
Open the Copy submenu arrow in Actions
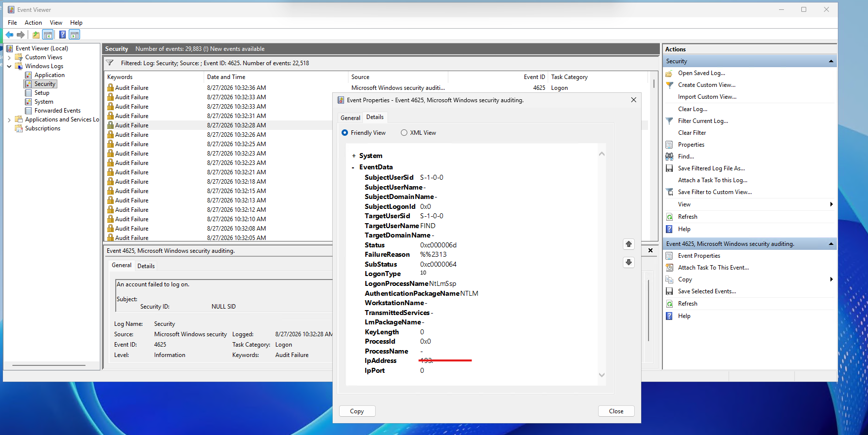point(831,279)
